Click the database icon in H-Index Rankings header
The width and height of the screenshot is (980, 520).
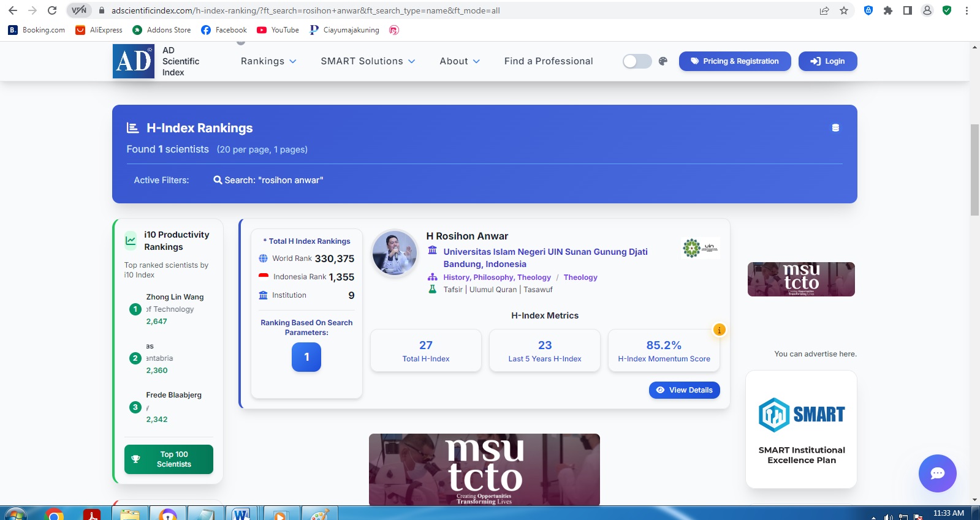click(x=835, y=128)
